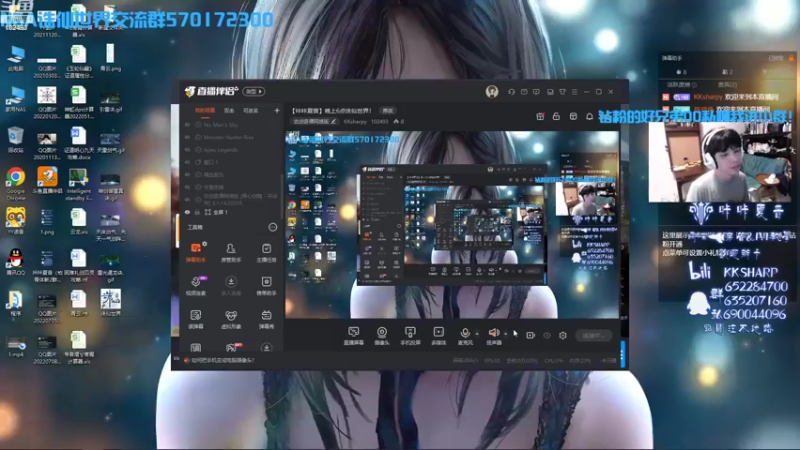This screenshot has width=800, height=450.
Task: Add a 多媒体 media source
Action: pyautogui.click(x=438, y=336)
